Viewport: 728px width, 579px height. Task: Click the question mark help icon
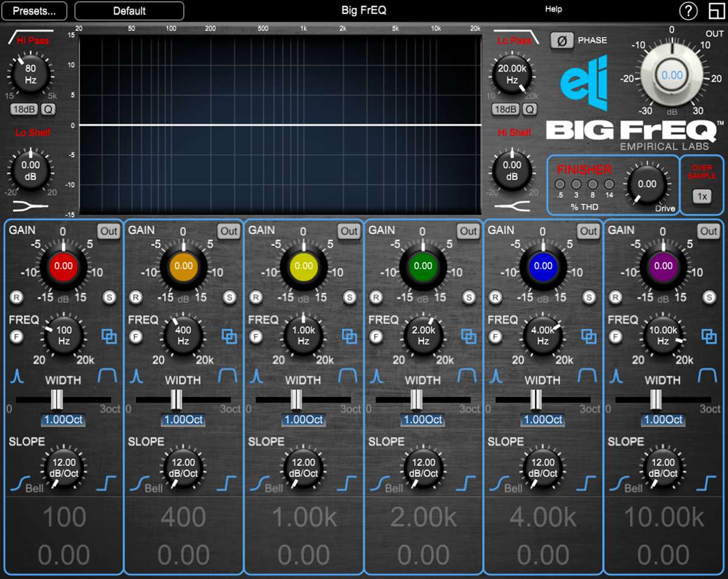pos(688,11)
